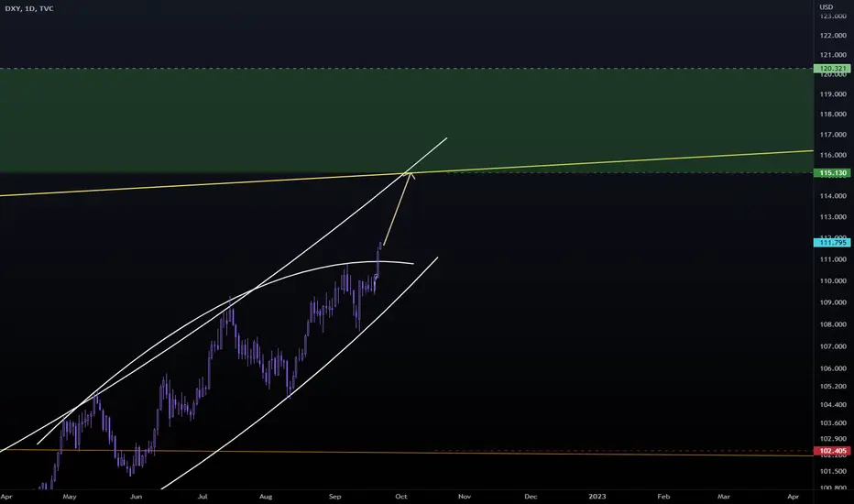Click the Feb label on time axis
This screenshot has height=504, width=854.
click(663, 497)
